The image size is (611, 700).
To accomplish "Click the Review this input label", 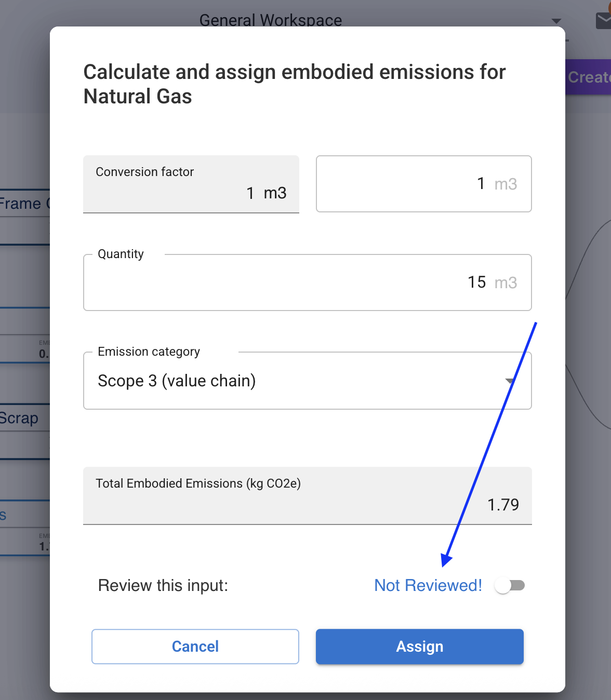I will [x=163, y=586].
